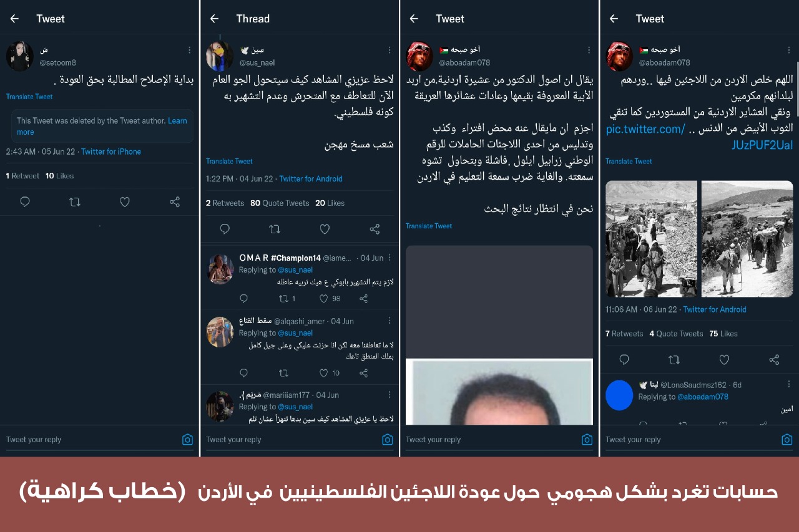Retweet the @setoom8 tweet
The width and height of the screenshot is (799, 532).
(x=75, y=202)
